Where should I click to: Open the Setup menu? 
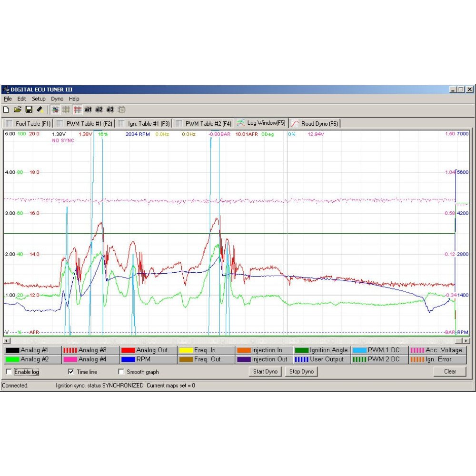tap(39, 99)
